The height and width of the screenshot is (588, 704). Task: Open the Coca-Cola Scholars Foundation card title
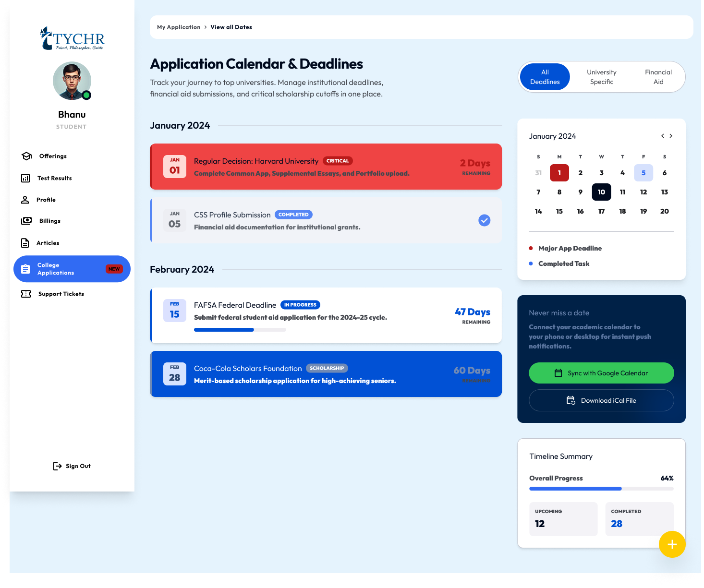[248, 369]
